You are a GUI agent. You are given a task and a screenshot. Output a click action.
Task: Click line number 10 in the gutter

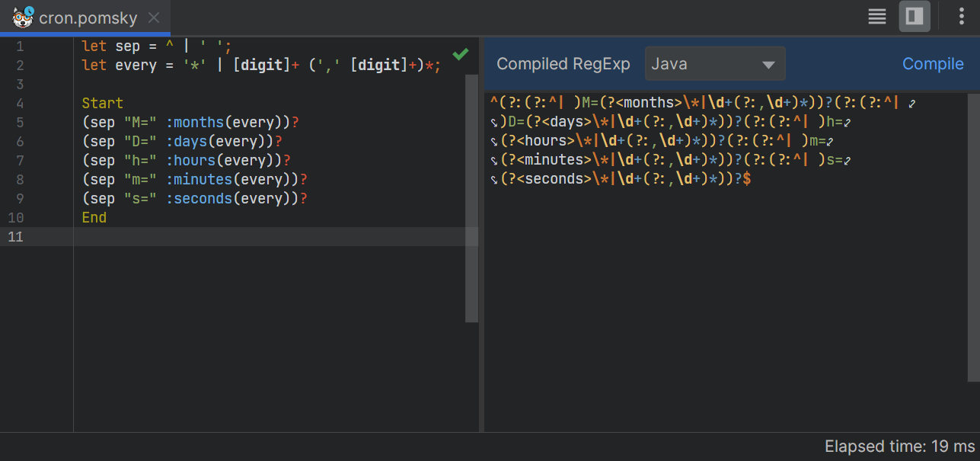(x=16, y=218)
